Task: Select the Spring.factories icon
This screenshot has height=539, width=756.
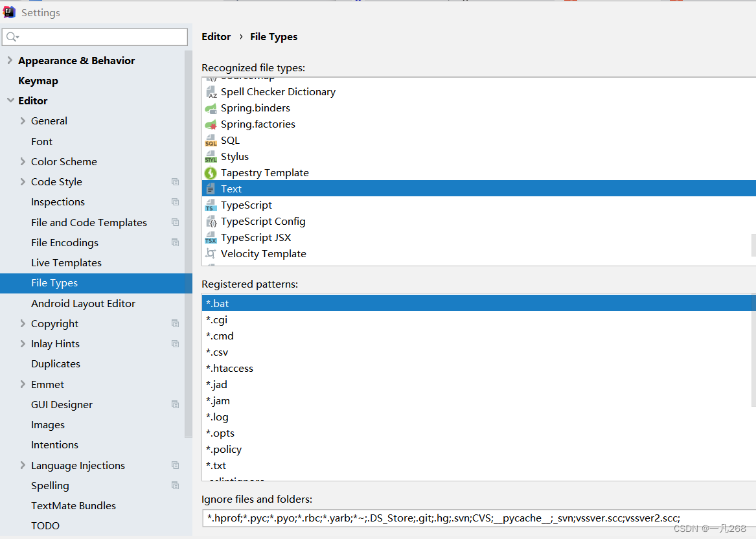Action: pyautogui.click(x=211, y=124)
